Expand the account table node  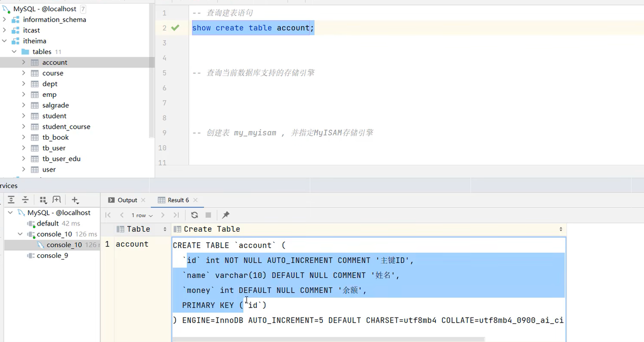pyautogui.click(x=23, y=62)
